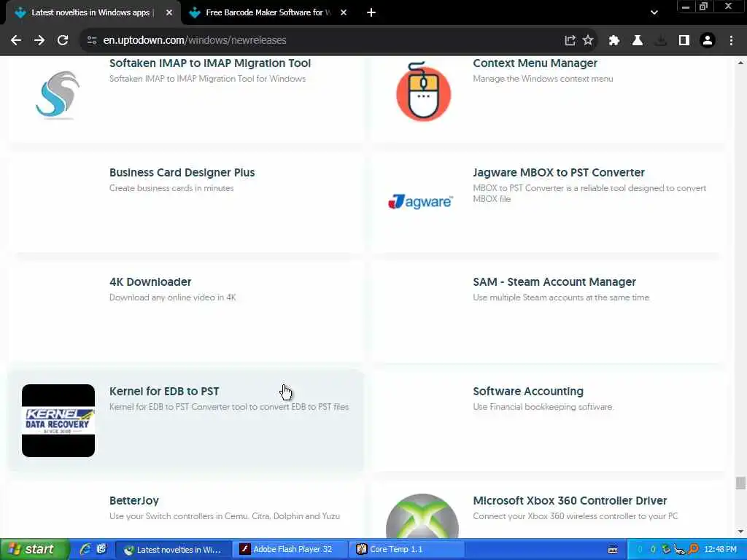Switch to Free Barcode Maker Software tab
Viewport: 747px width, 560px height.
coord(268,12)
